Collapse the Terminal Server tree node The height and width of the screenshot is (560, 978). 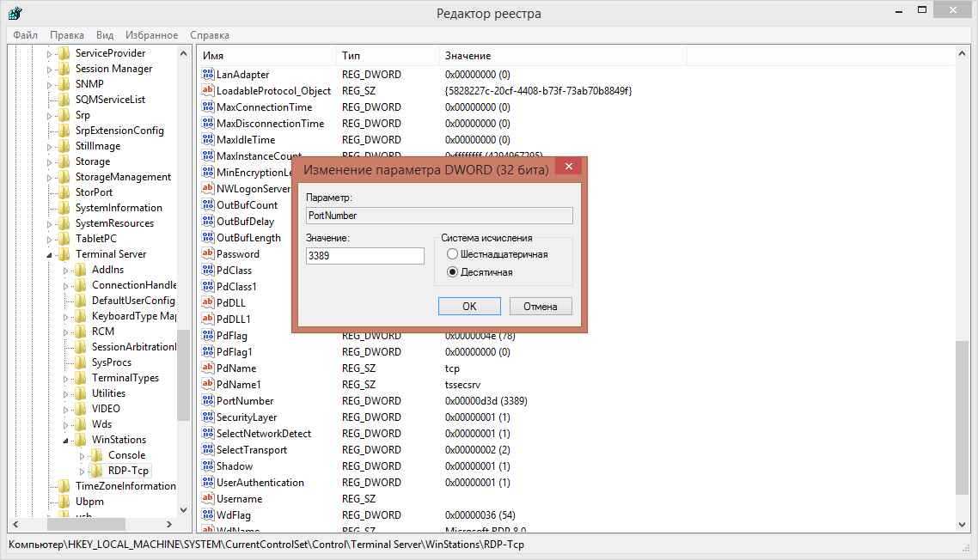[x=51, y=255]
